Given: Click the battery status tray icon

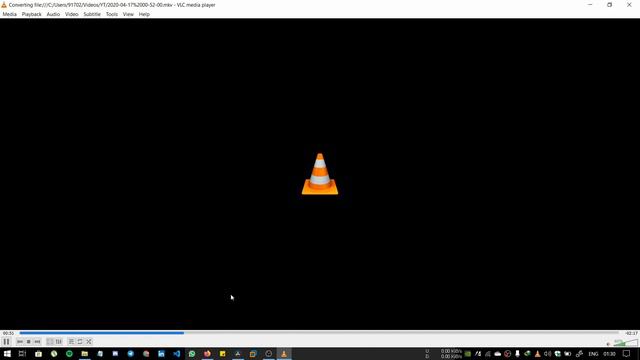Looking at the screenshot, I should coord(567,354).
